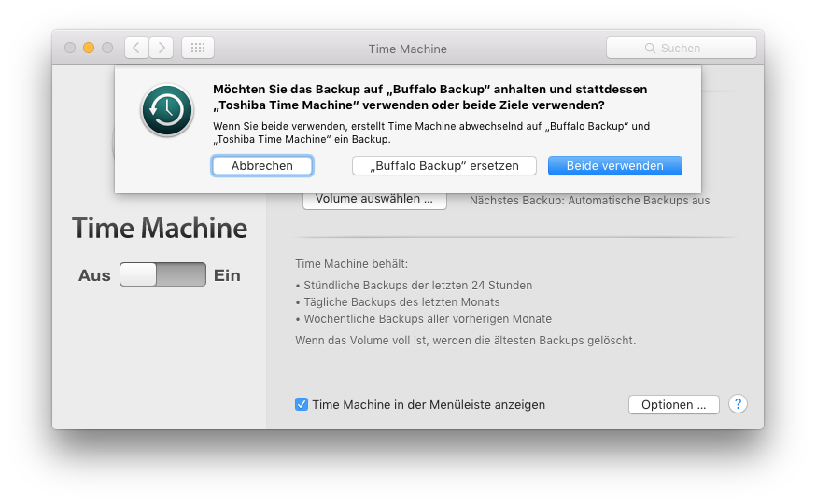Click the Abbrechen button
The height and width of the screenshot is (504, 816).
(262, 166)
